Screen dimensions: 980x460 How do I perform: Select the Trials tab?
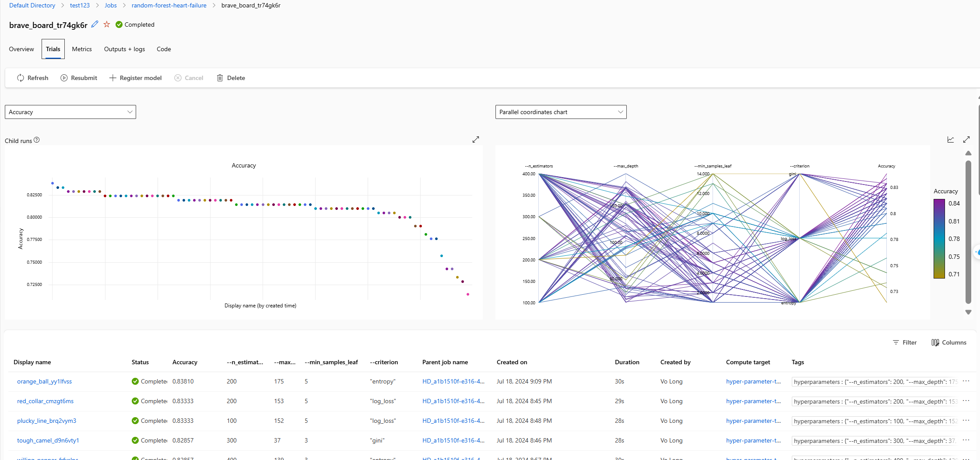click(53, 49)
